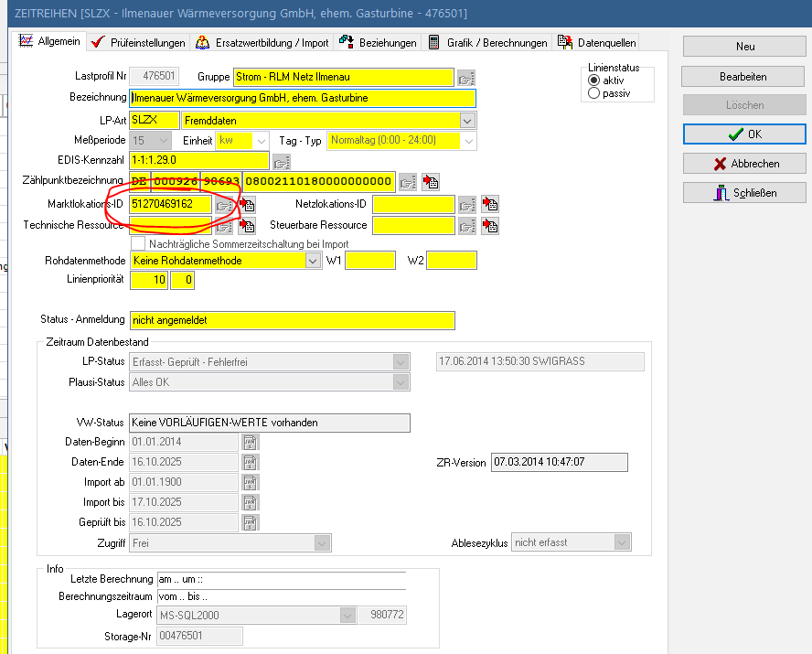
Task: Expand the Einheit kw dropdown
Action: coord(261,141)
